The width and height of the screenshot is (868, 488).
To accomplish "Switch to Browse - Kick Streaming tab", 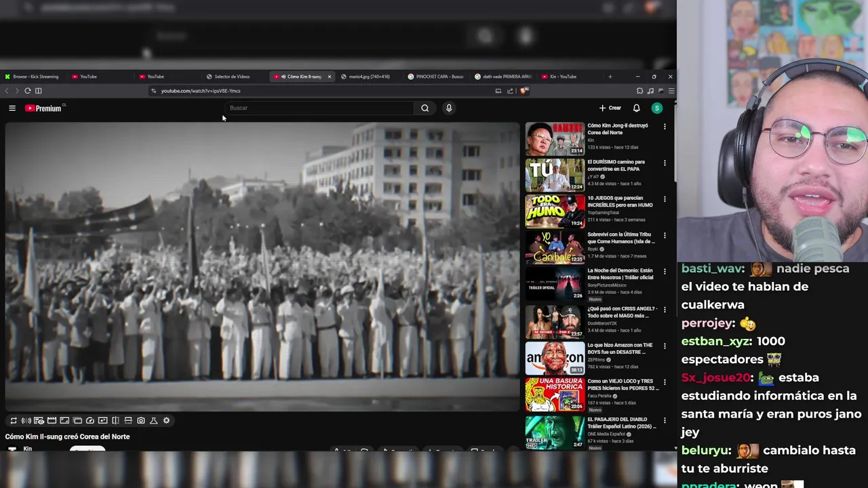I will click(x=33, y=77).
